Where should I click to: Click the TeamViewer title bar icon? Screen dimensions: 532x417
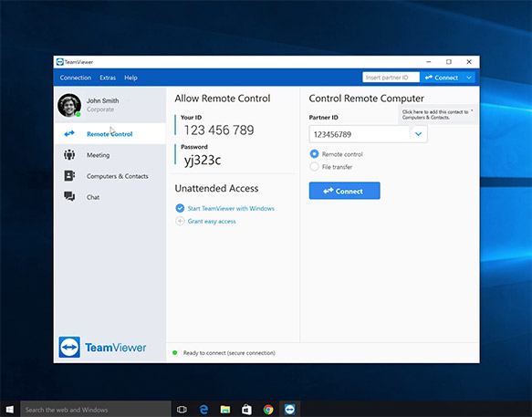pyautogui.click(x=60, y=62)
